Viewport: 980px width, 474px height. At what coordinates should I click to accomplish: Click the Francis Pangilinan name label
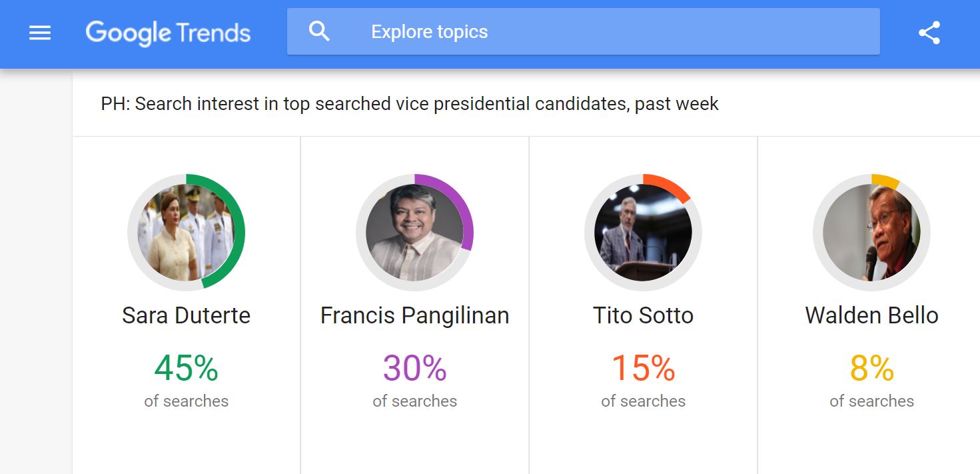tap(414, 315)
